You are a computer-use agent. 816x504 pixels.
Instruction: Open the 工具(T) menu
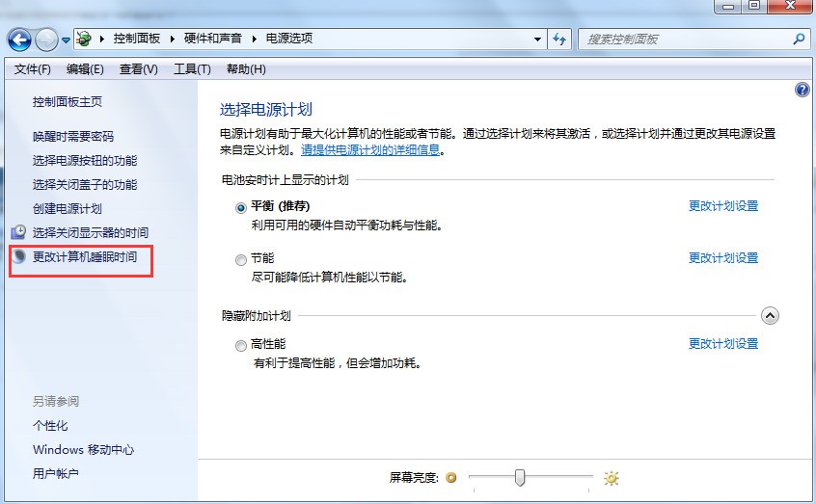tap(192, 69)
